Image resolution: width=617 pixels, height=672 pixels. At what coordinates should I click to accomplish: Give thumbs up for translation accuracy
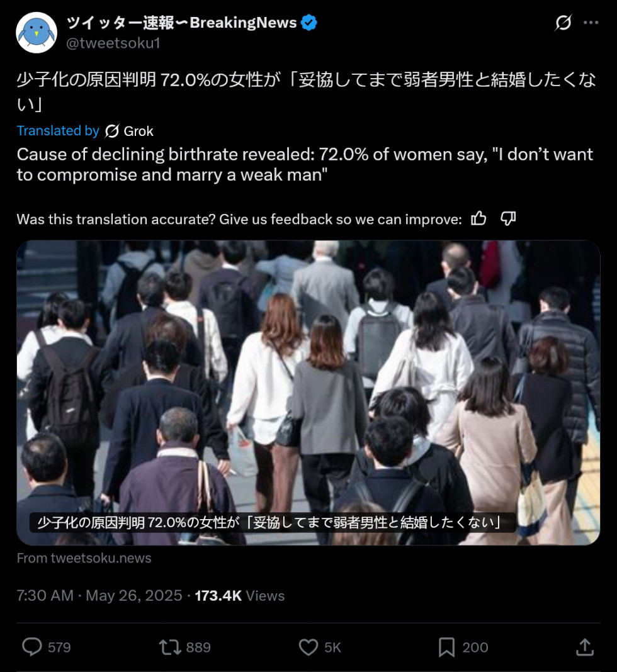tap(478, 218)
